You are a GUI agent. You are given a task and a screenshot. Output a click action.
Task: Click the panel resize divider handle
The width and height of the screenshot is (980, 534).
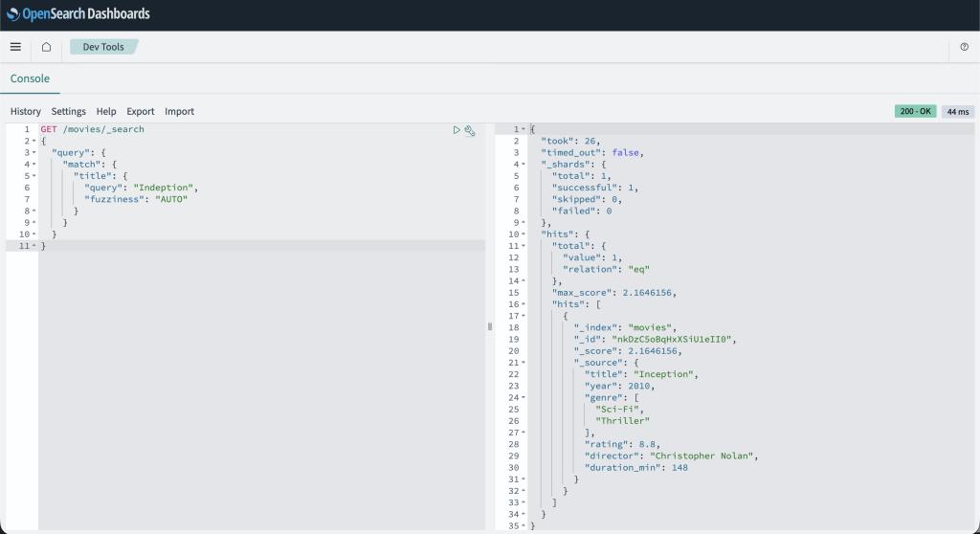490,326
